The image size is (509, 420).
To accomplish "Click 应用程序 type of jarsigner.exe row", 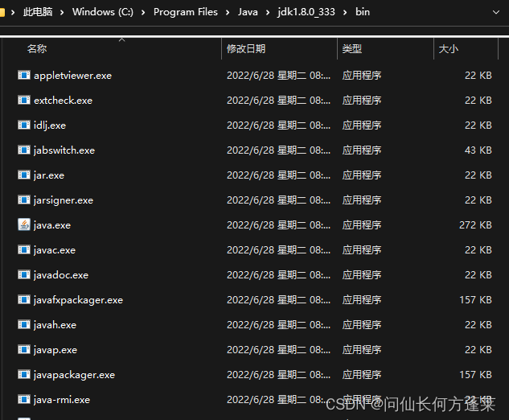I will click(x=362, y=200).
